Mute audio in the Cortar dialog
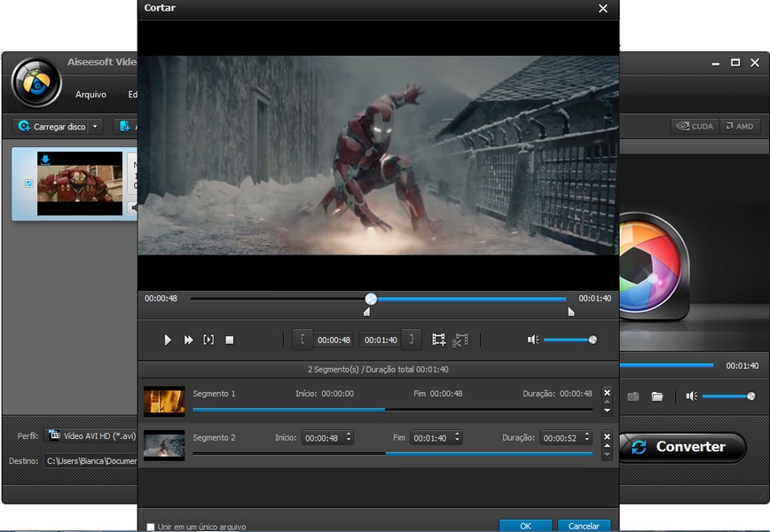Viewport: 770px width, 532px height. (x=533, y=340)
